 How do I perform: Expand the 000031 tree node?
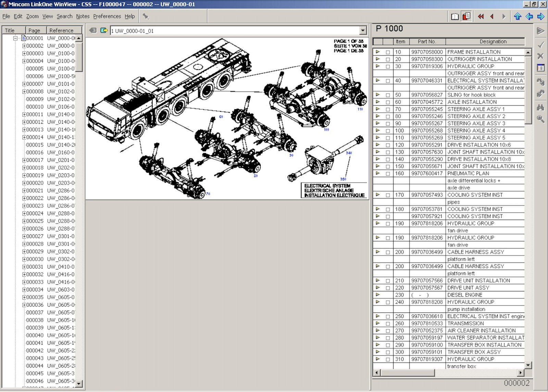point(24,267)
